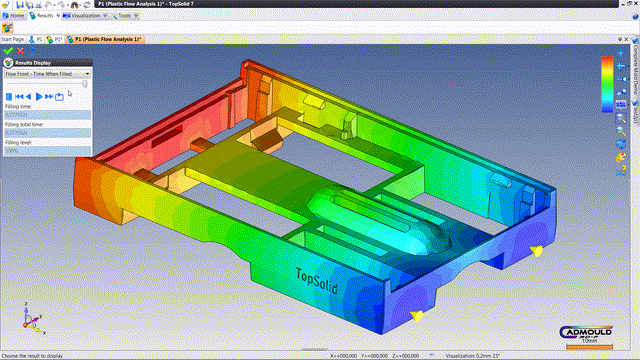
Task: Expand the Tools menu arrow
Action: [136, 16]
